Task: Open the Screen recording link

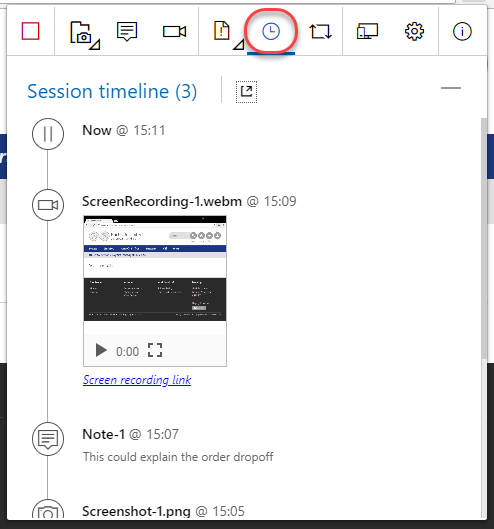Action: [137, 380]
